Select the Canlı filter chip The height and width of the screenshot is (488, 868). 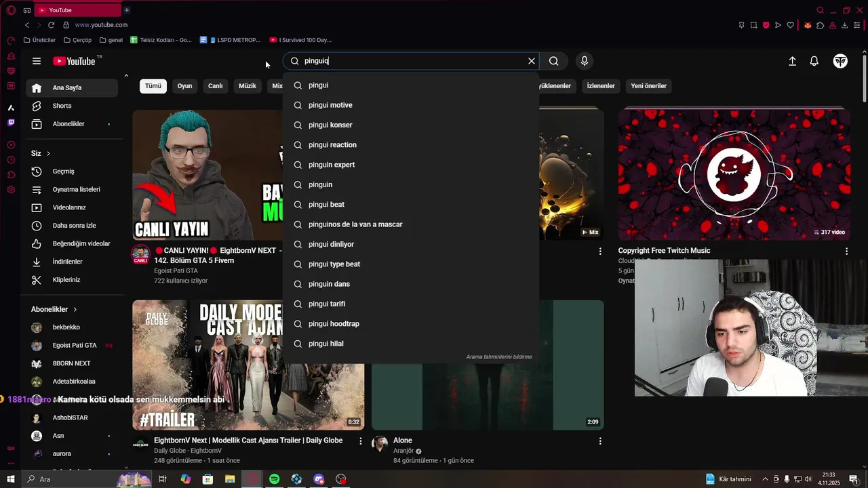[x=215, y=86]
